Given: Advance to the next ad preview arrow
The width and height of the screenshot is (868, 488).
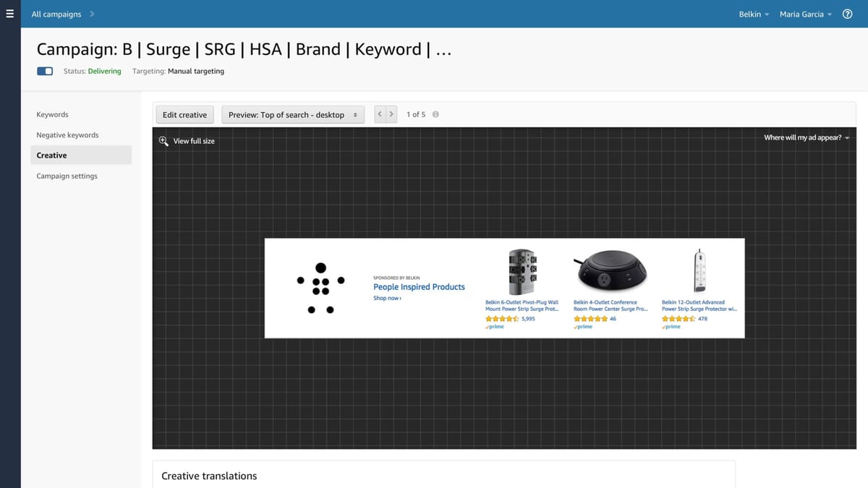Looking at the screenshot, I should pyautogui.click(x=391, y=114).
